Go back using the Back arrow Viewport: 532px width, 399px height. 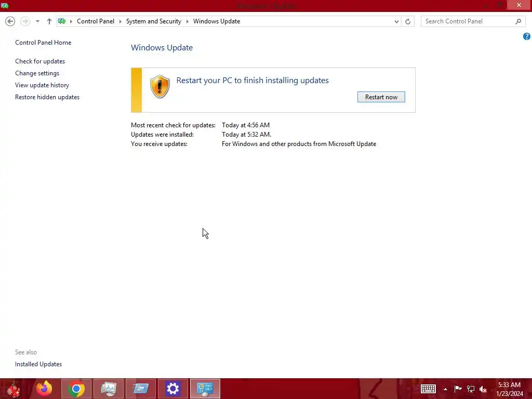(10, 21)
